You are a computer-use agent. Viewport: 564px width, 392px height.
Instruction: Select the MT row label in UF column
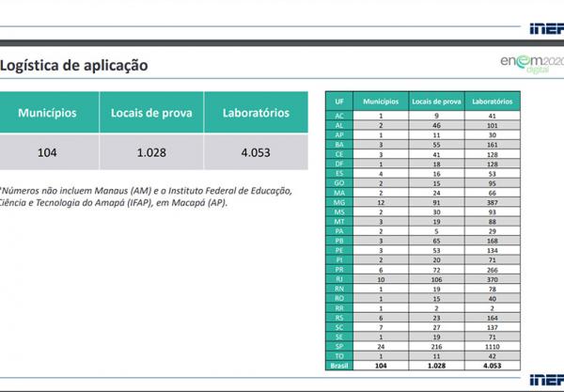pyautogui.click(x=339, y=222)
